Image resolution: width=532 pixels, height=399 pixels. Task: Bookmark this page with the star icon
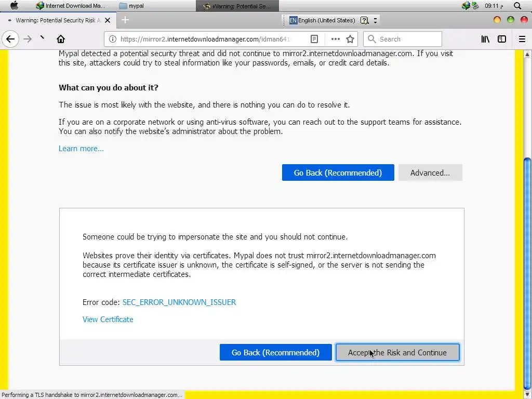click(350, 39)
